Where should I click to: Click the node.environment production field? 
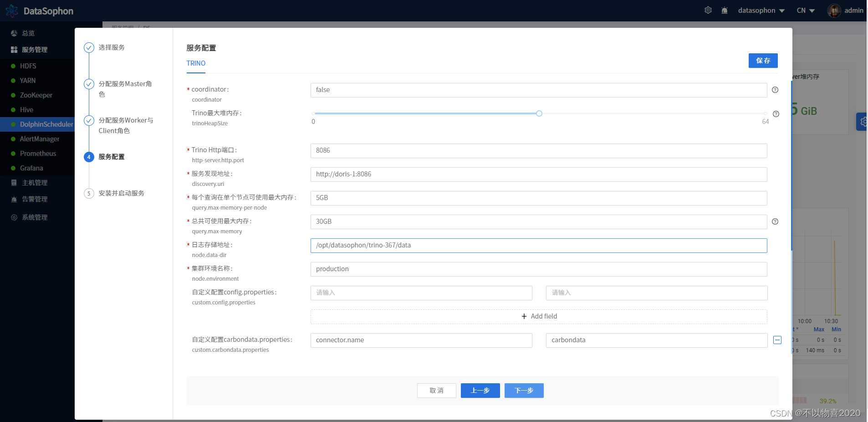tap(539, 269)
